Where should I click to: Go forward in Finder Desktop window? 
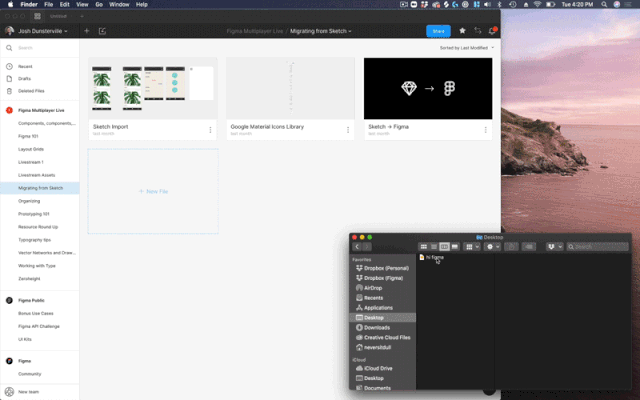tap(367, 247)
